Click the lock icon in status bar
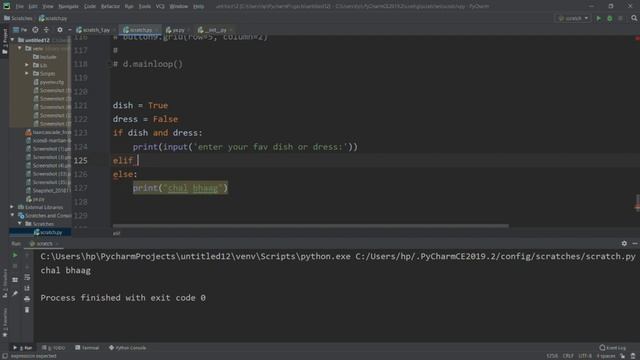 pyautogui.click(x=623, y=356)
